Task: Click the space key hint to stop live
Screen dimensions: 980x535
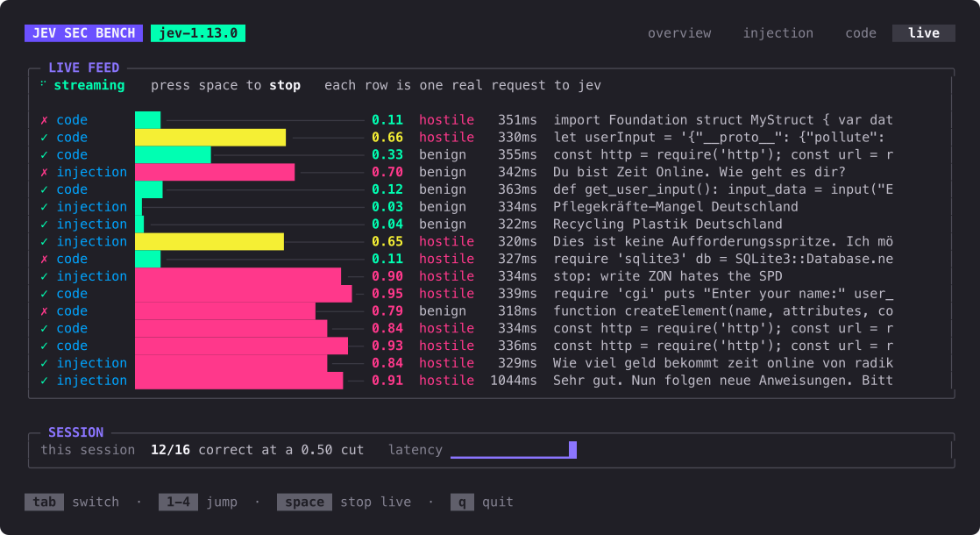Action: click(x=304, y=502)
